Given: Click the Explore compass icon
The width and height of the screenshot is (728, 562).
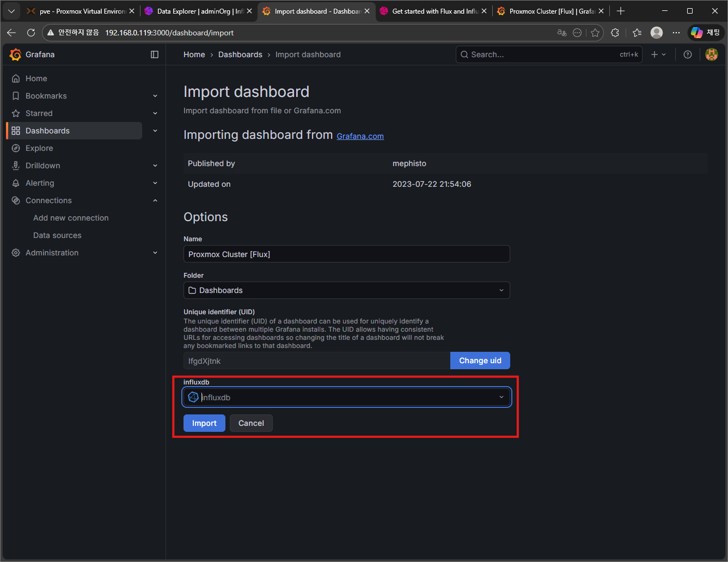Looking at the screenshot, I should (x=16, y=148).
